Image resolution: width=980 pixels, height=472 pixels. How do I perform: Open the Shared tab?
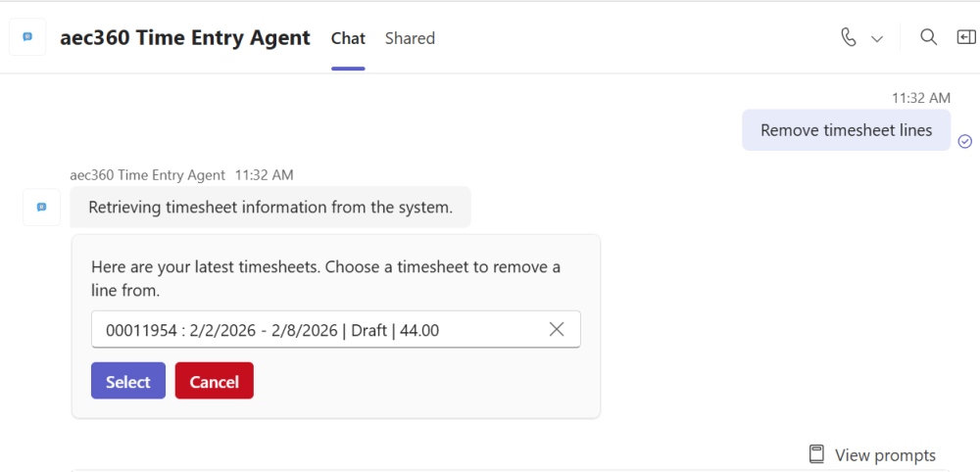[x=410, y=38]
